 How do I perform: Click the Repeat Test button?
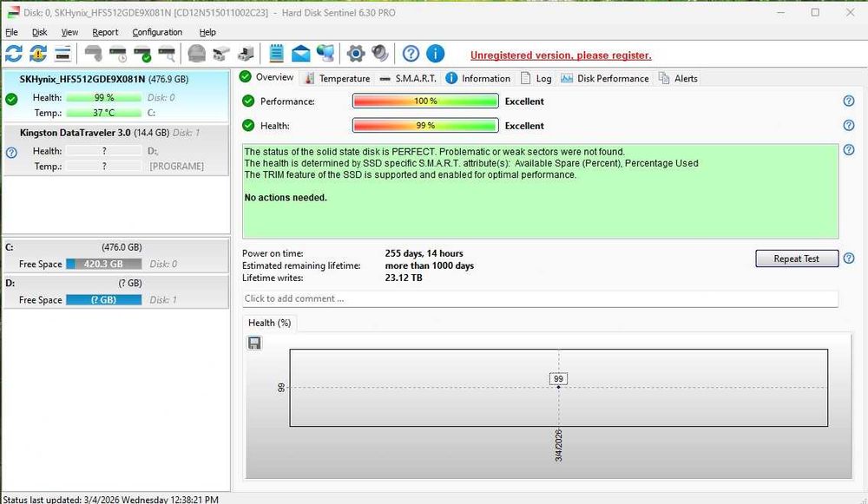point(797,259)
